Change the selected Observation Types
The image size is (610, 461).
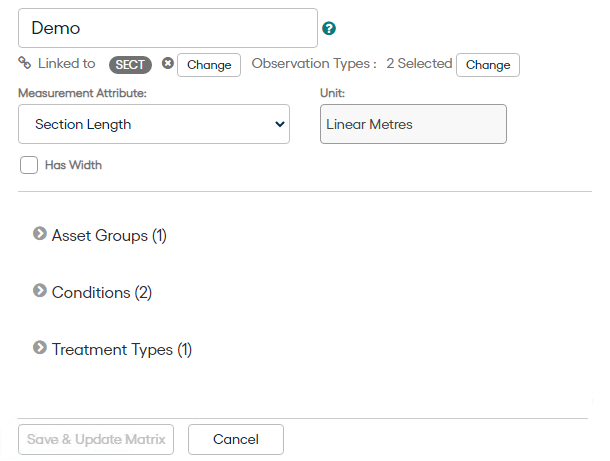[488, 65]
